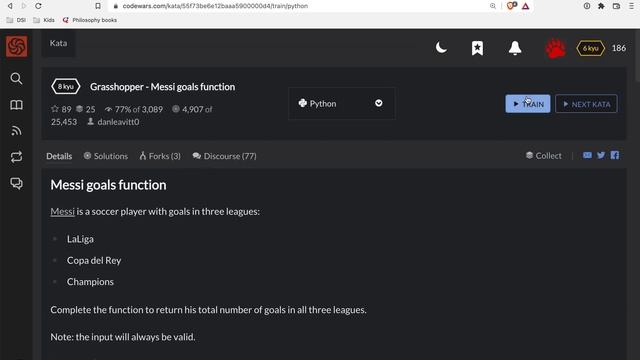Click the browser forward arrow

pyautogui.click(x=24, y=6)
